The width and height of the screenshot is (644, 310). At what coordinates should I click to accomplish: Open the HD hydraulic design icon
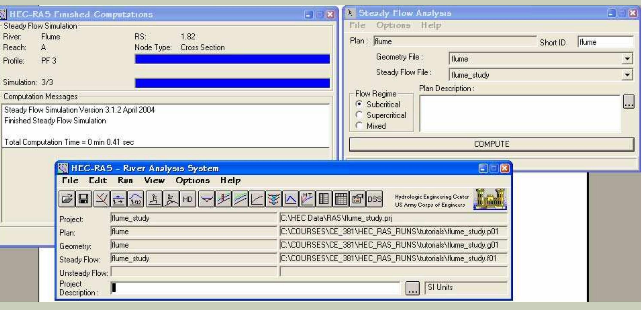188,199
